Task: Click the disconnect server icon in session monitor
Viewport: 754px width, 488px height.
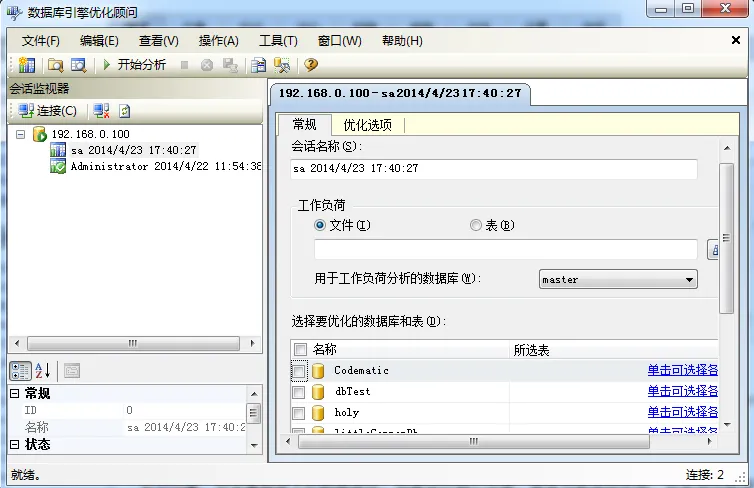Action: [101, 111]
